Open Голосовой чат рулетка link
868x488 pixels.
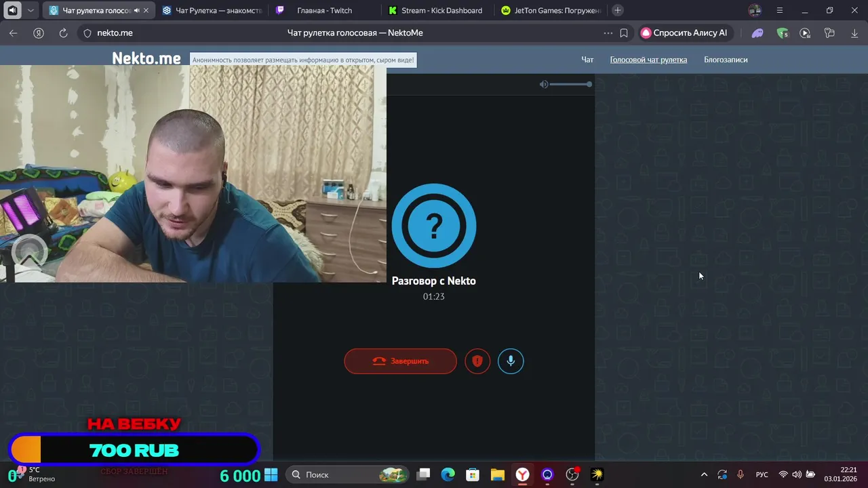pyautogui.click(x=648, y=60)
